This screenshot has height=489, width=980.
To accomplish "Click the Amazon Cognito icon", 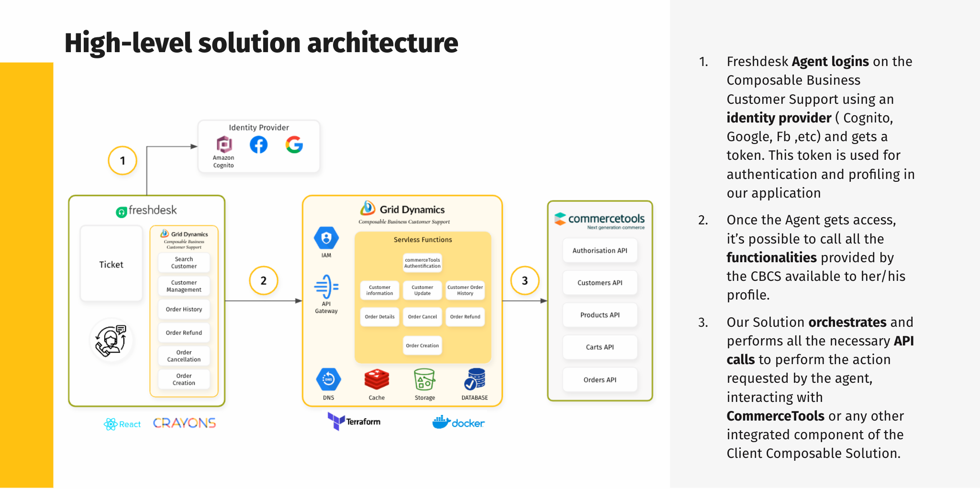I will point(224,144).
